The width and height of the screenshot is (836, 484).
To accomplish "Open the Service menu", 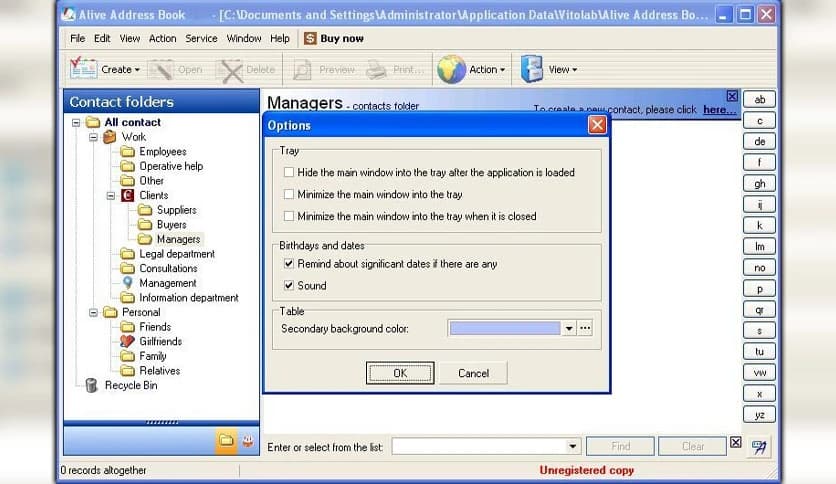I will [x=201, y=38].
